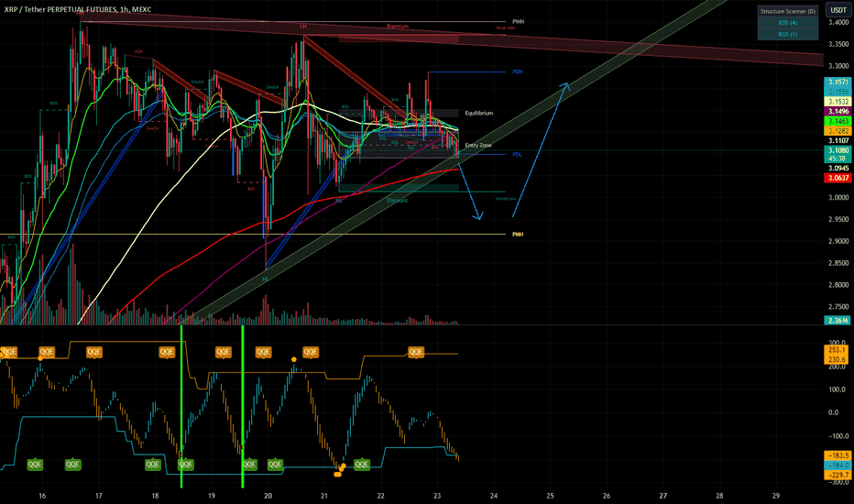Select the -229.7 indicator value tag
The height and width of the screenshot is (504, 854).
[838, 475]
